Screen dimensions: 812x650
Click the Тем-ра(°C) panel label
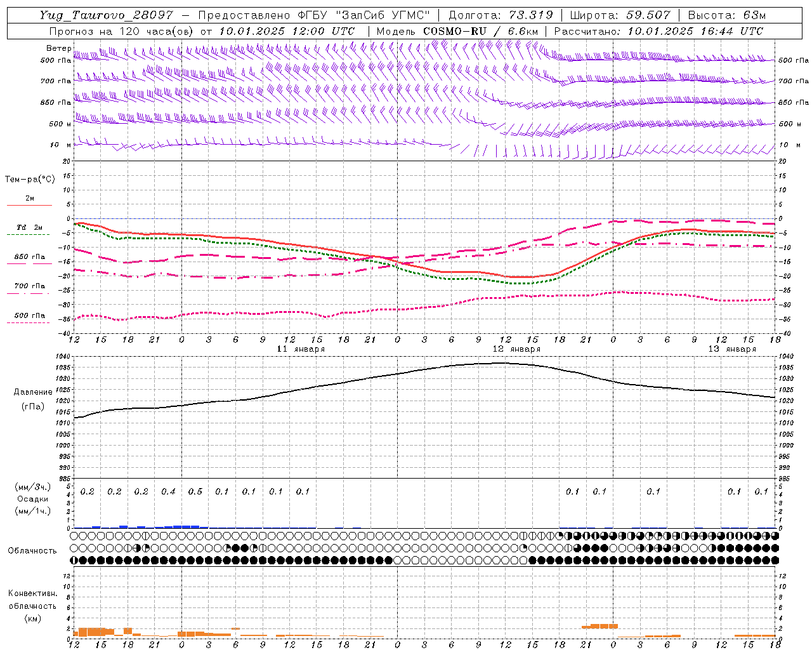[30, 180]
